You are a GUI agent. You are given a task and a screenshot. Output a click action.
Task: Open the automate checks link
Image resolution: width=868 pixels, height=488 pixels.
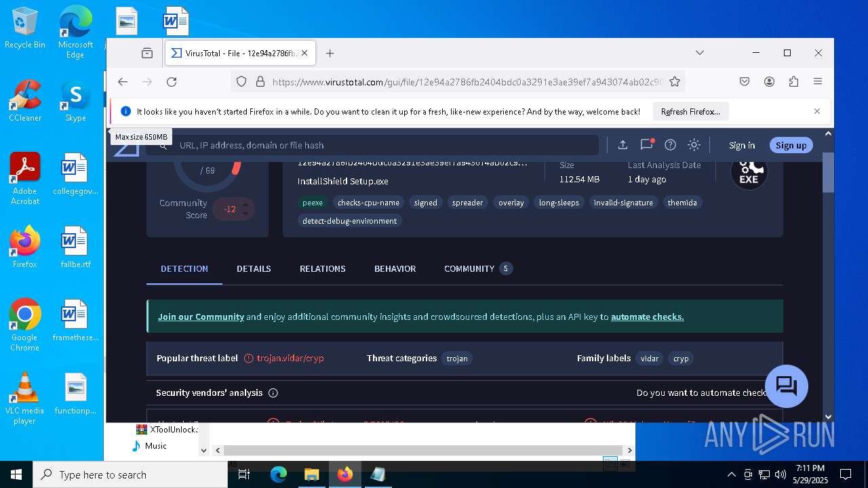648,317
